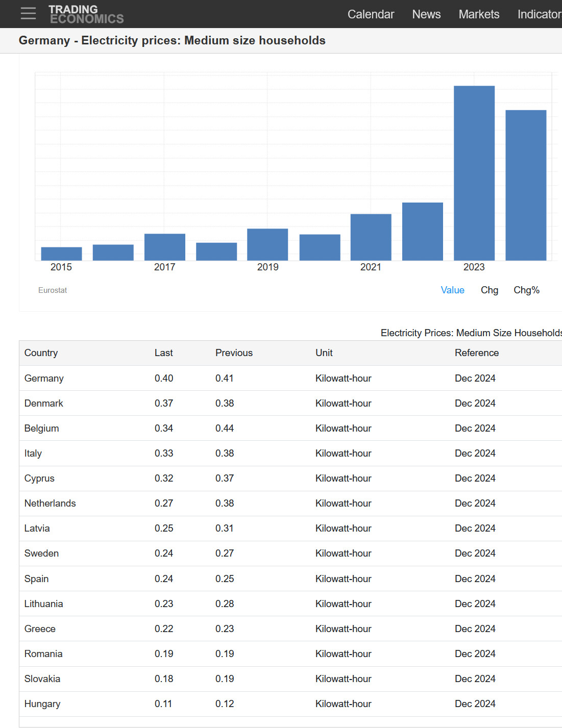Viewport: 562px width, 728px height.
Task: Switch chart to Value view
Action: [452, 290]
